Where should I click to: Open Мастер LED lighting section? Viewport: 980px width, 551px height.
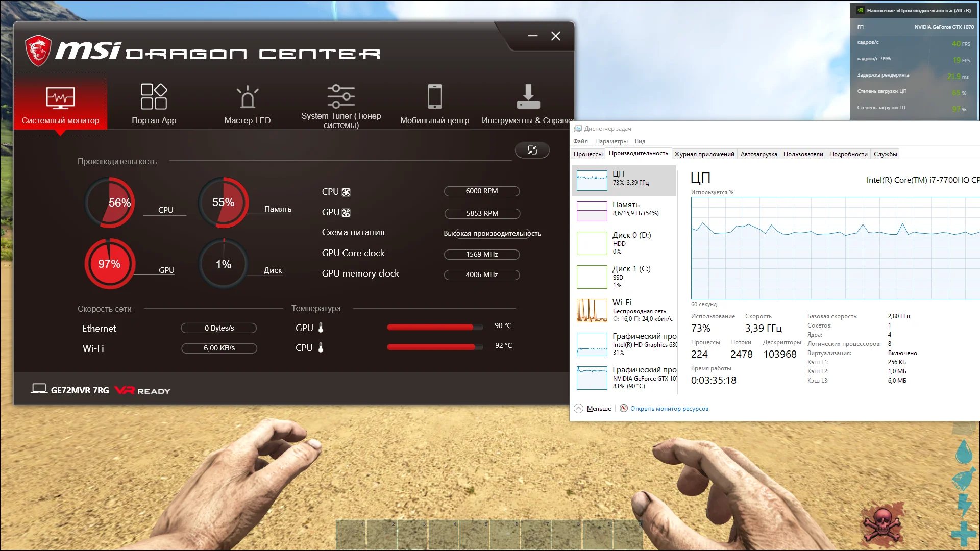pyautogui.click(x=248, y=105)
